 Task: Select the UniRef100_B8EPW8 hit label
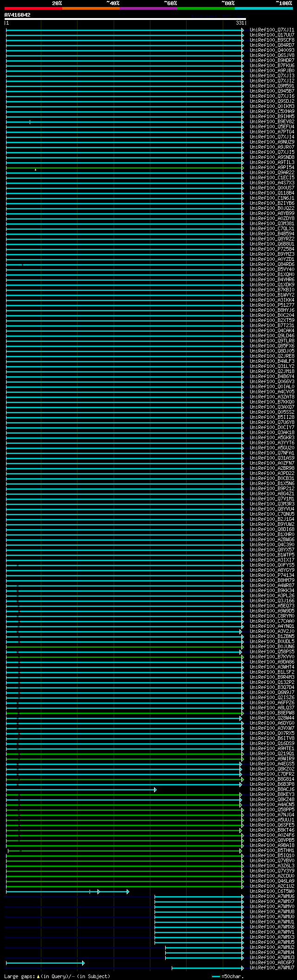pos(272,713)
